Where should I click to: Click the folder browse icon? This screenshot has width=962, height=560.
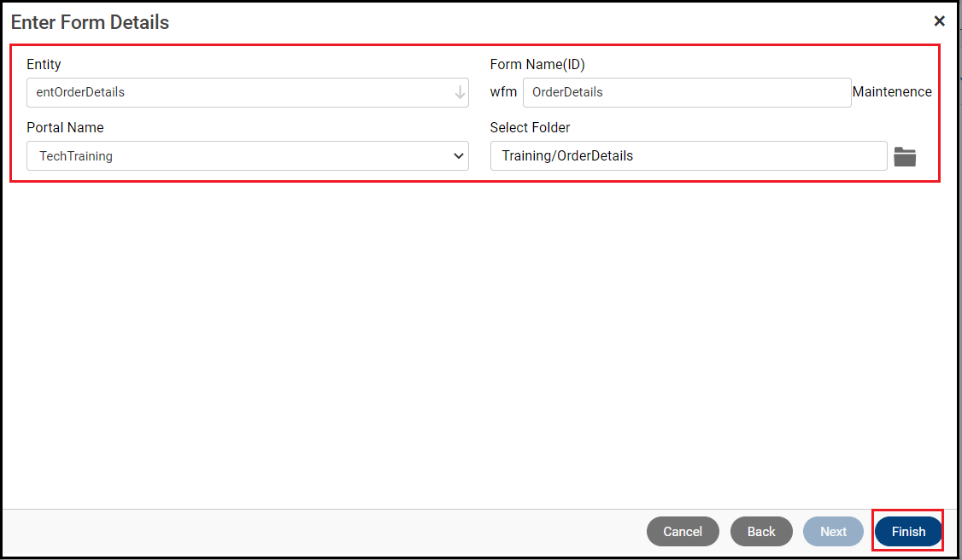905,156
